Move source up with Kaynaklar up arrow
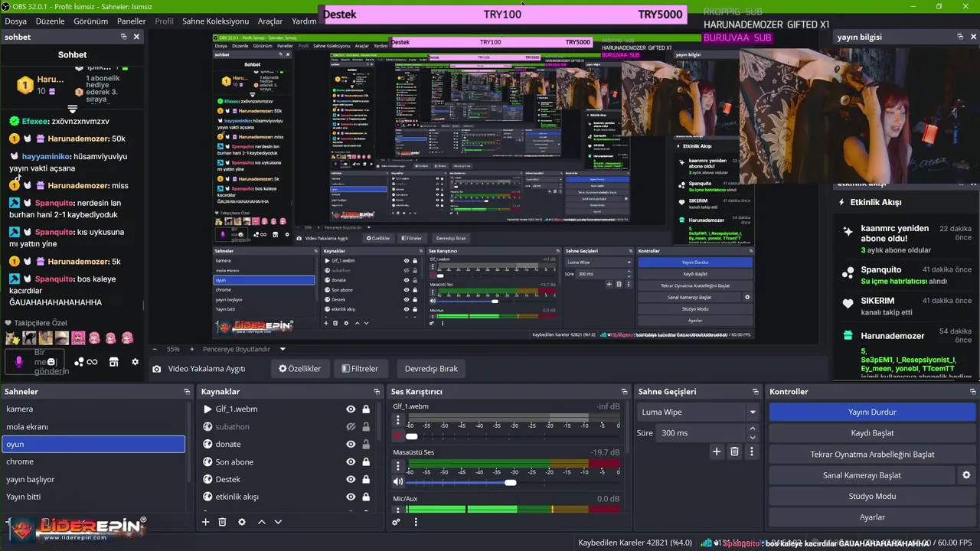 261,522
